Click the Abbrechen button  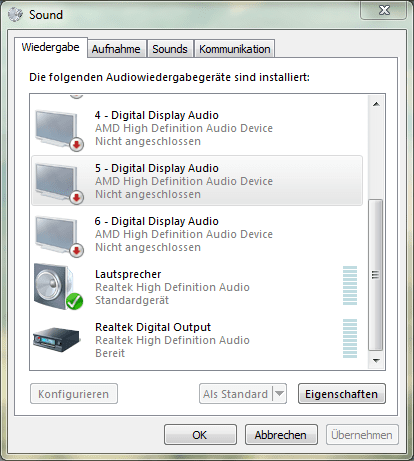[x=281, y=435]
